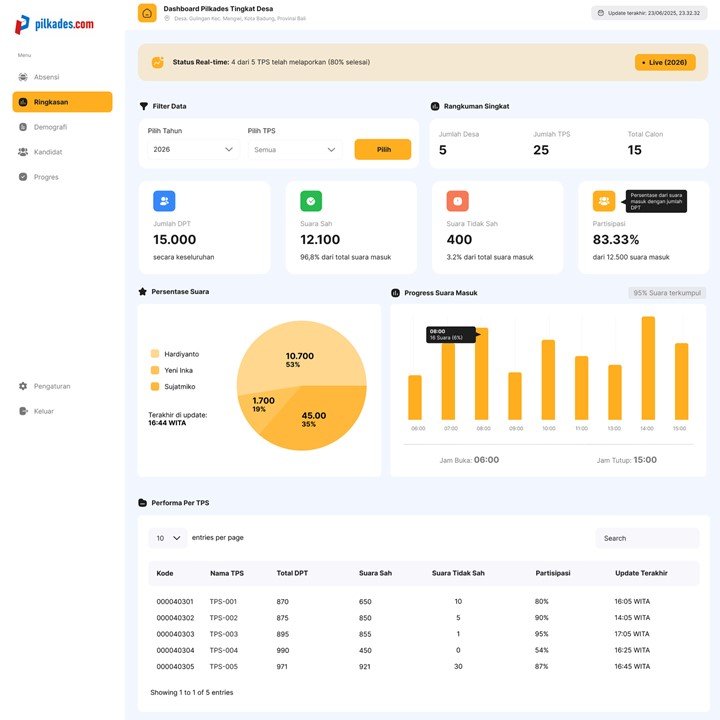Open the Pilih TPS Semua dropdown

pos(294,150)
